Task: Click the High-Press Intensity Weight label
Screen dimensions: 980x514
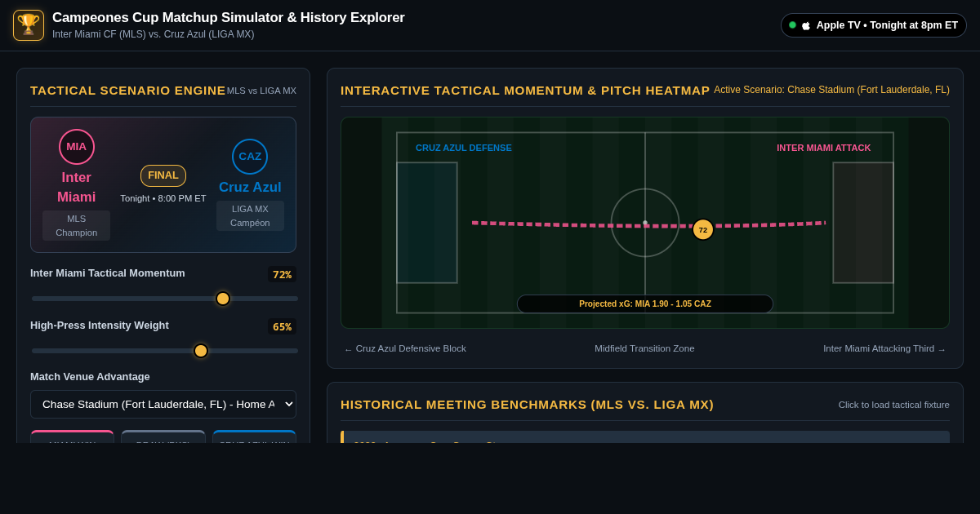Action: coord(100,326)
